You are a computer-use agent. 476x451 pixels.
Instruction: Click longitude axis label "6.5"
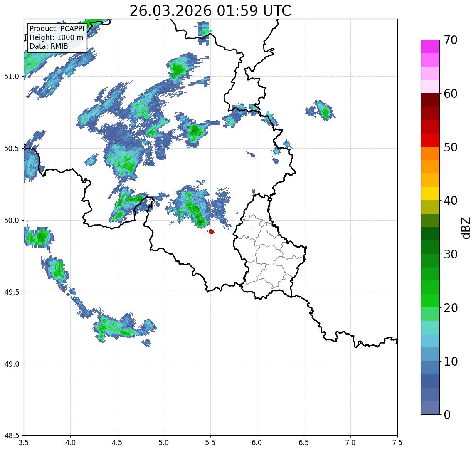tap(304, 443)
